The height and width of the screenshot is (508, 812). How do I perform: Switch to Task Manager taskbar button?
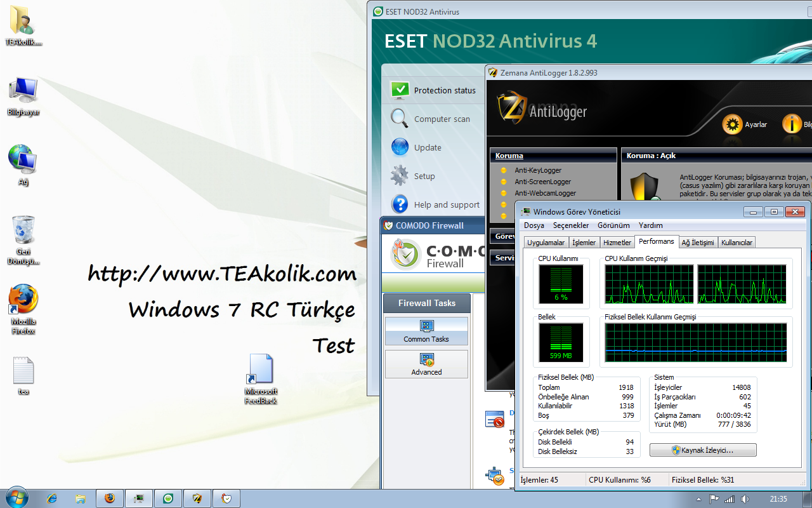[x=139, y=498]
